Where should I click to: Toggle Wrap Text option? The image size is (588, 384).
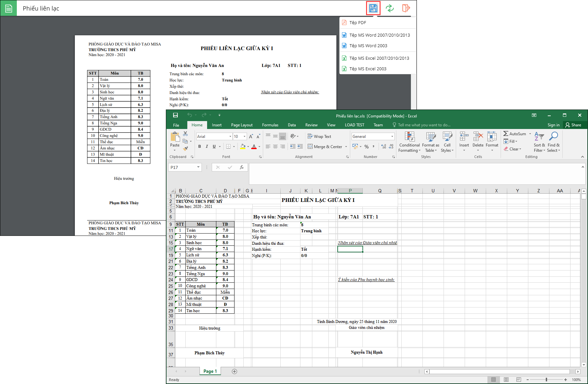click(x=319, y=137)
